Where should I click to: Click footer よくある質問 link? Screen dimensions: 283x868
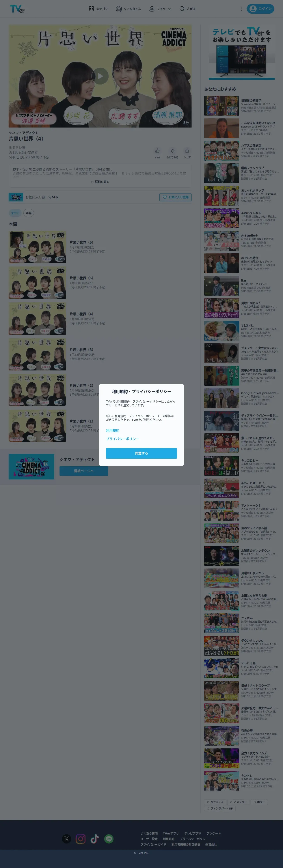tap(149, 833)
